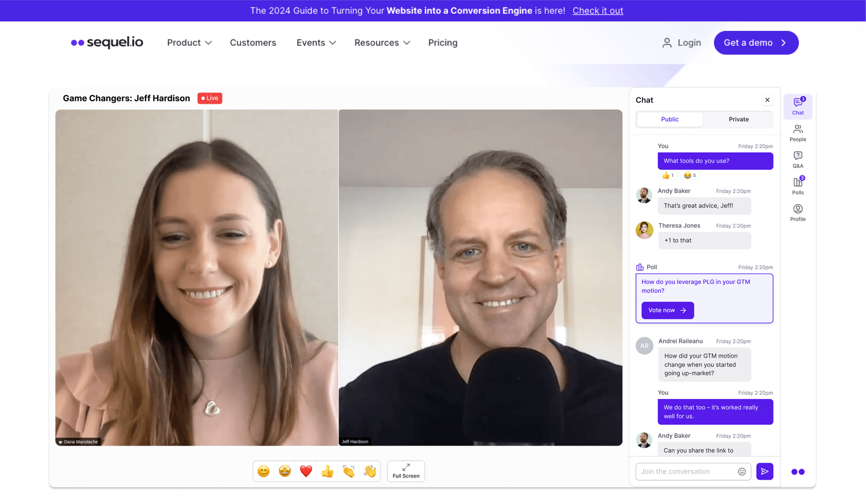Image resolution: width=866 pixels, height=504 pixels.
Task: Click the sequel.io logo
Action: tap(107, 42)
